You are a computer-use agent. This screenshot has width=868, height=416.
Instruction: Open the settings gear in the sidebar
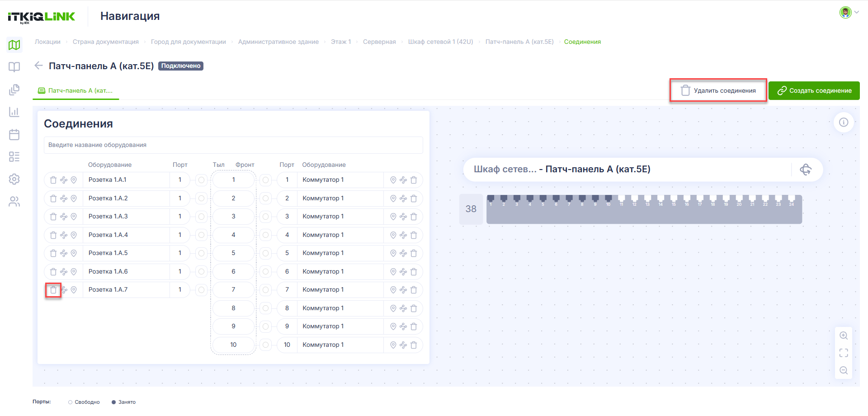point(14,179)
